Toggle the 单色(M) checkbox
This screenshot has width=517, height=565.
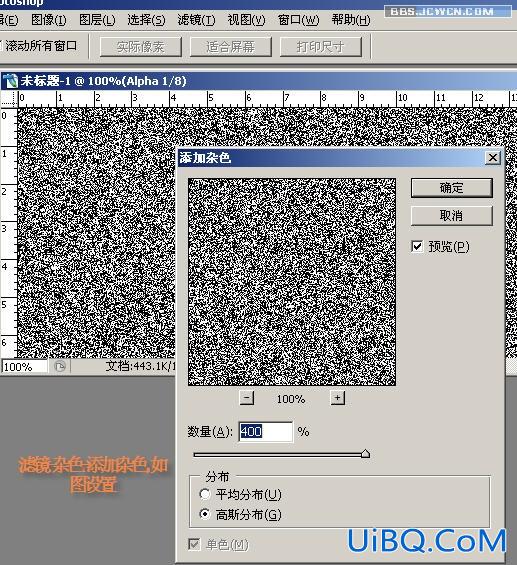(194, 544)
